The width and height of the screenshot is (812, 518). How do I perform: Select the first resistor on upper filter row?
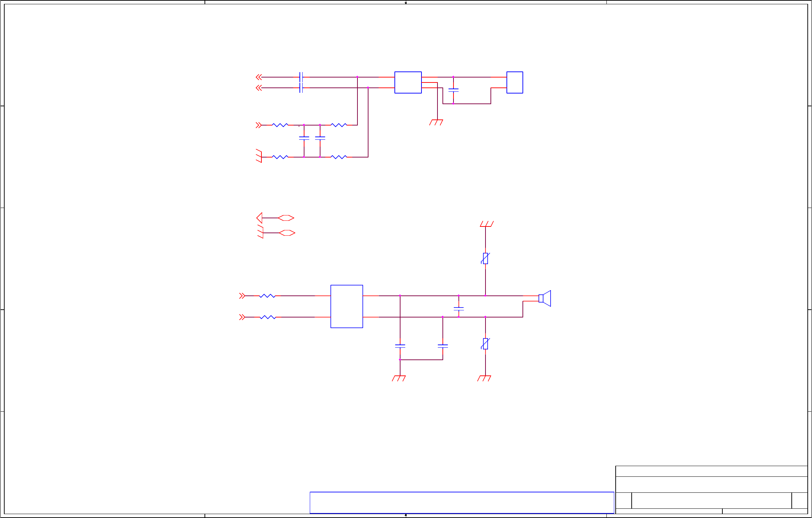click(280, 125)
